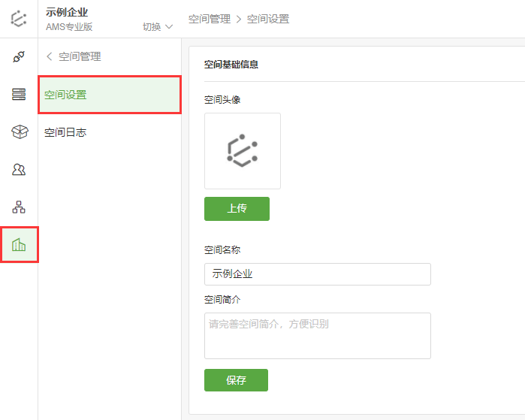Viewport: 525px width, 420px height.
Task: Open the users group sidebar icon
Action: [19, 170]
